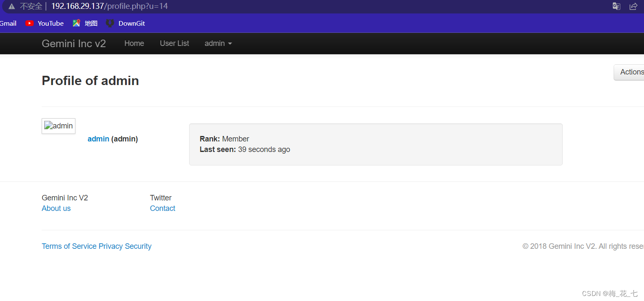Click the share page icon
644x301 pixels.
tap(633, 6)
